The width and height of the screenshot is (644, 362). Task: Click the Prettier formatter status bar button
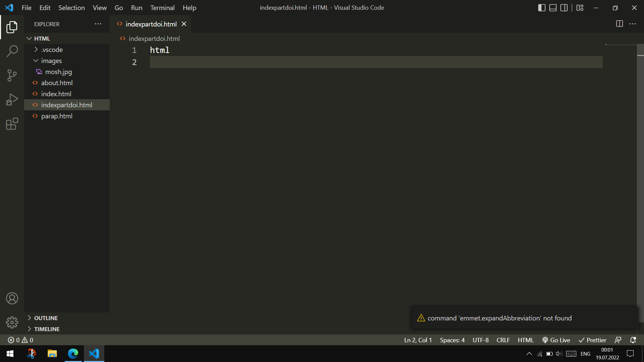(592, 340)
